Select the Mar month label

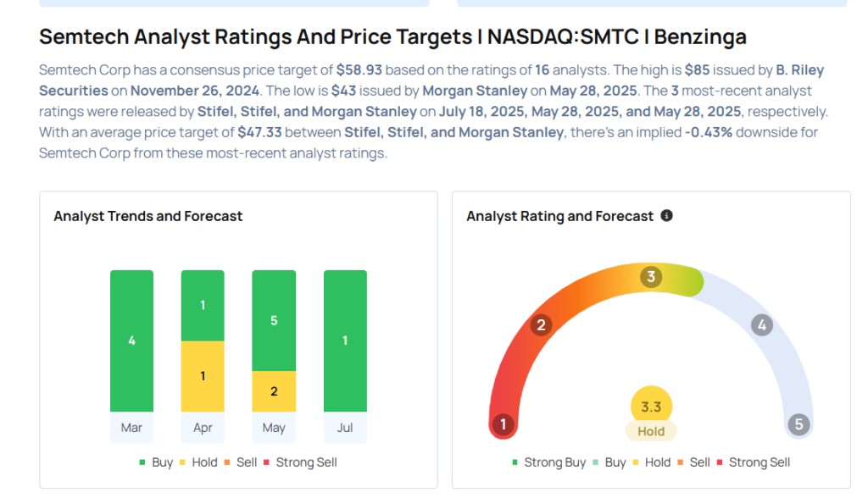[131, 428]
